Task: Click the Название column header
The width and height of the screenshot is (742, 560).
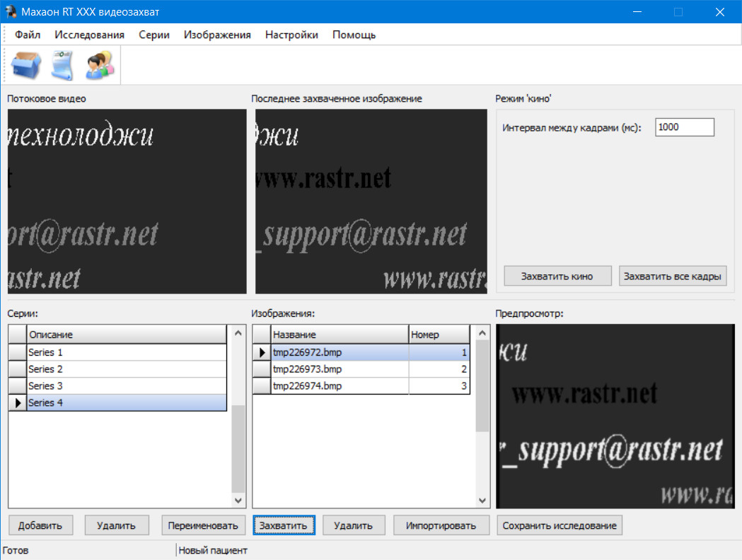Action: [x=340, y=334]
